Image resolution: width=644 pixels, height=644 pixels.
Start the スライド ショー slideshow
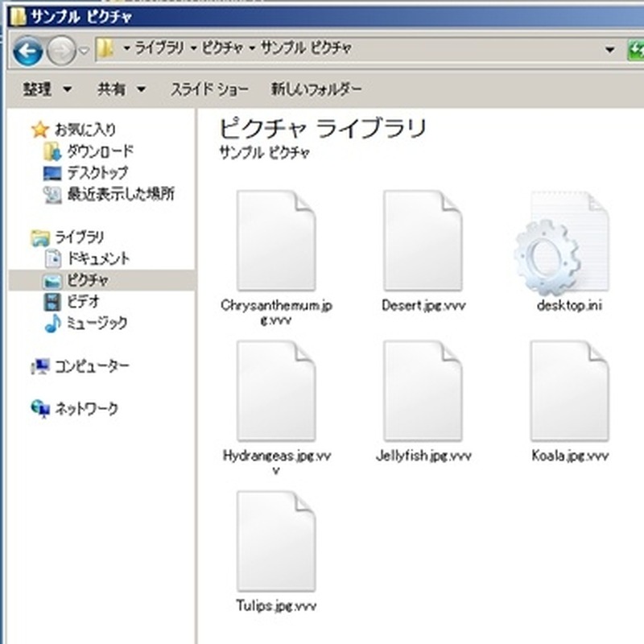pos(209,89)
